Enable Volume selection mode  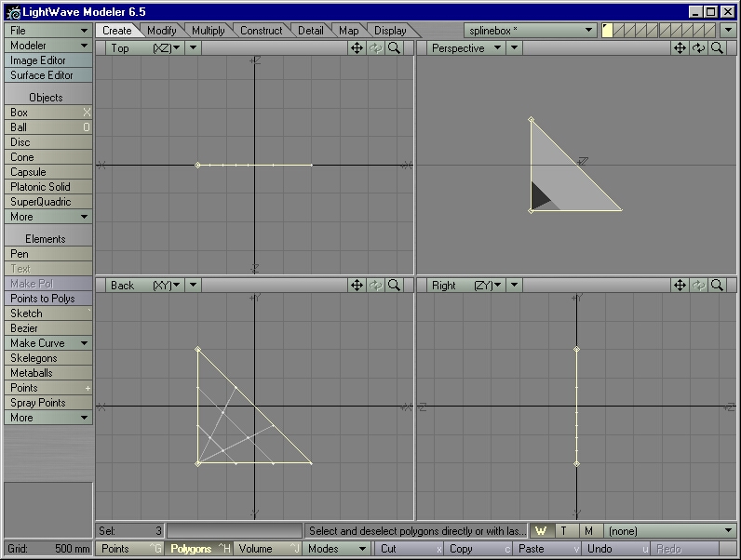[268, 549]
